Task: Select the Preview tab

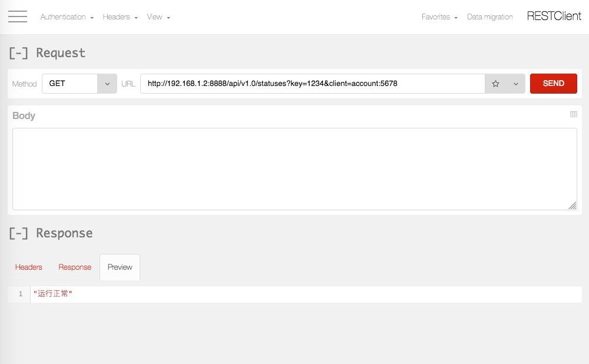Action: point(120,267)
